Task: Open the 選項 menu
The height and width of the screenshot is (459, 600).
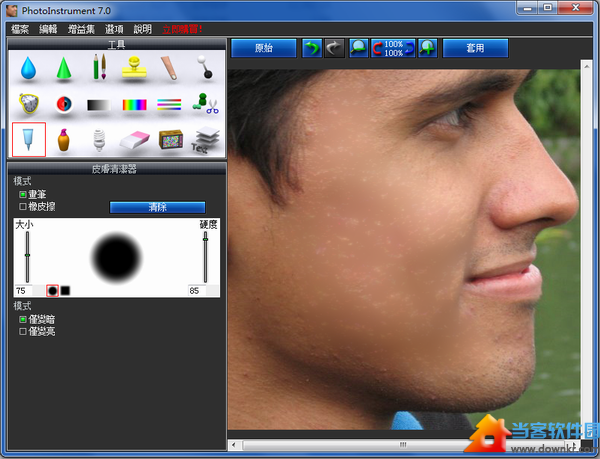Action: (114, 29)
